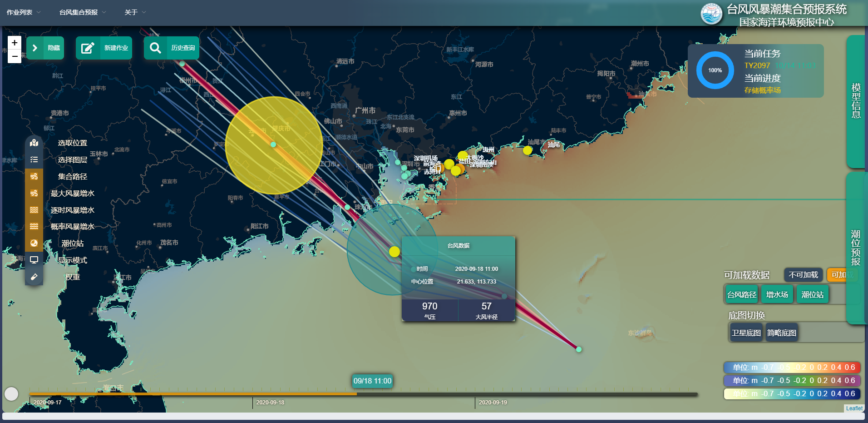Viewport: 868px width, 423px height.
Task: Click the Leaflet attribution link
Action: (x=854, y=408)
